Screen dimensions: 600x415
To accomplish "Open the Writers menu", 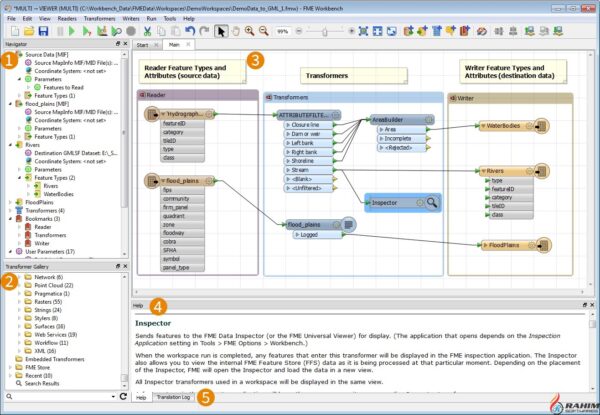I will tap(131, 18).
